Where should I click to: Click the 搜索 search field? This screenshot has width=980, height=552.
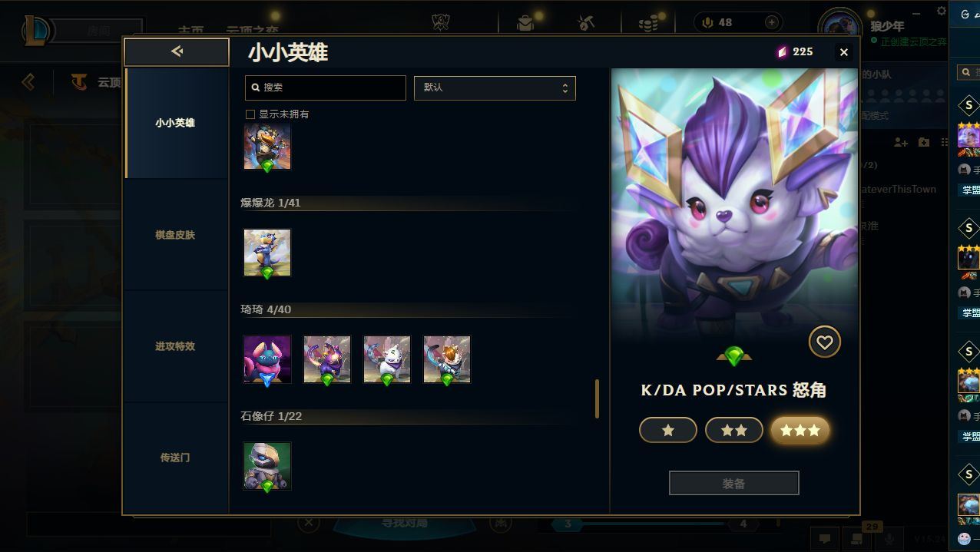[x=325, y=88]
